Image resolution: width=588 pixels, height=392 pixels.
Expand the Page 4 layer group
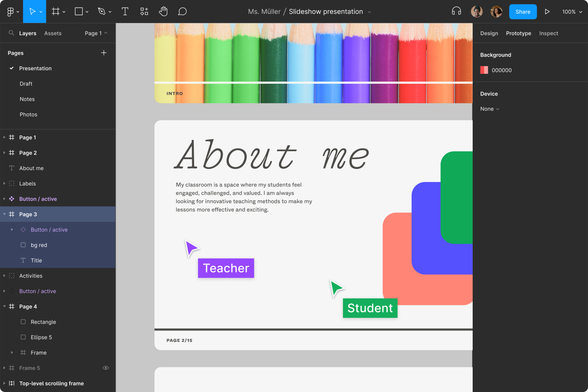(x=4, y=306)
